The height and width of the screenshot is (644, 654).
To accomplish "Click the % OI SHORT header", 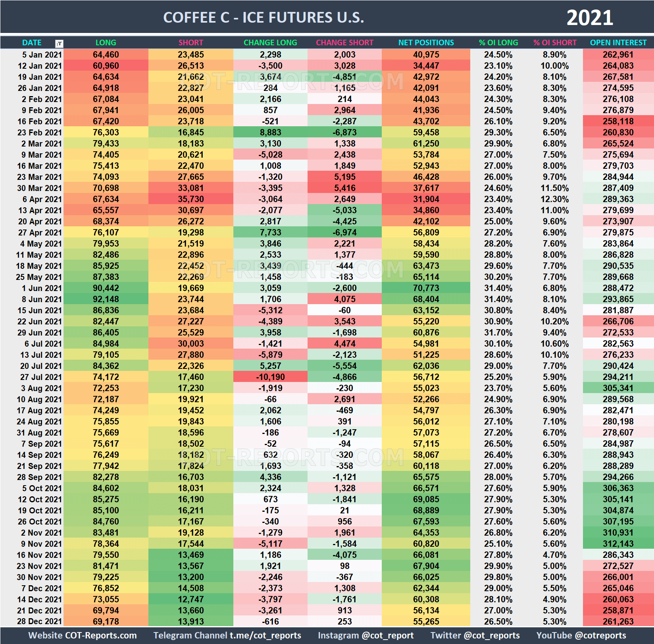I will (x=554, y=42).
